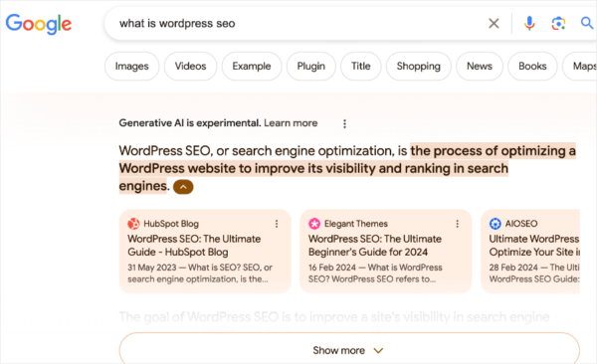
Task: Open the Elegant Themes beginner's guide title
Action: coord(375,246)
